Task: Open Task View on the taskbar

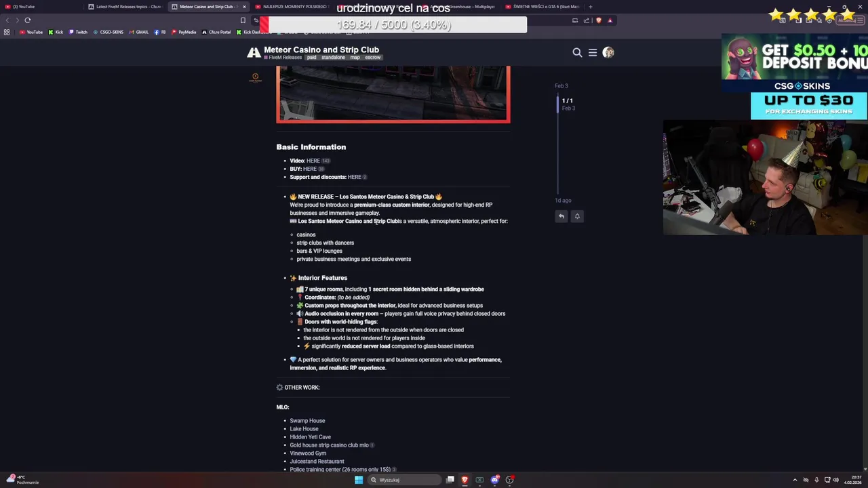Action: [x=450, y=480]
